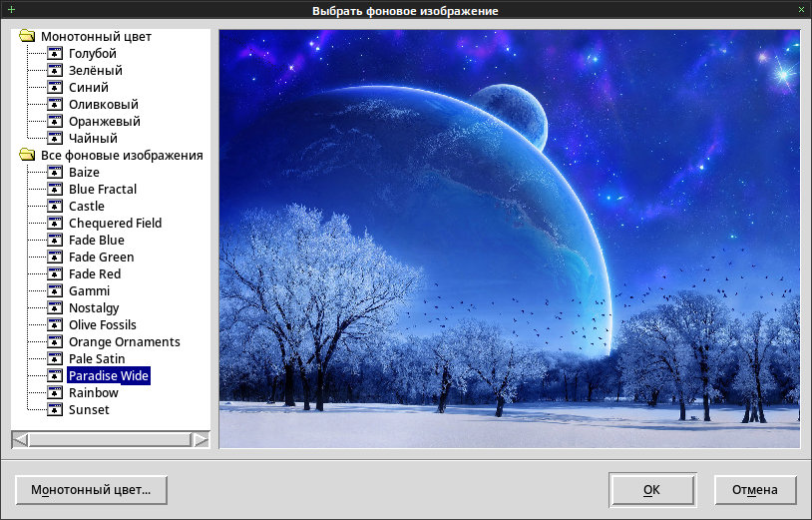Choose Fade Green background
The image size is (812, 520).
[102, 257]
